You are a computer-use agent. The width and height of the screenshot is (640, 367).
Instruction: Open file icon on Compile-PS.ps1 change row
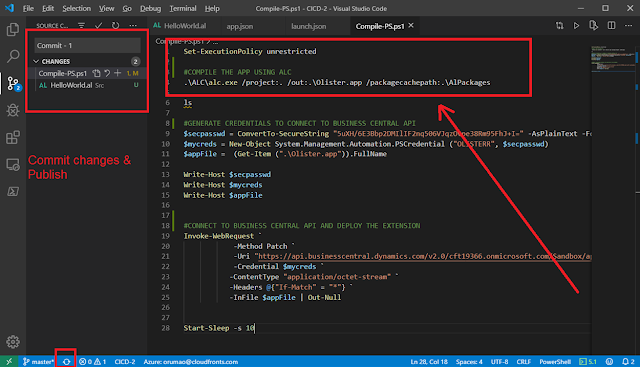click(96, 73)
